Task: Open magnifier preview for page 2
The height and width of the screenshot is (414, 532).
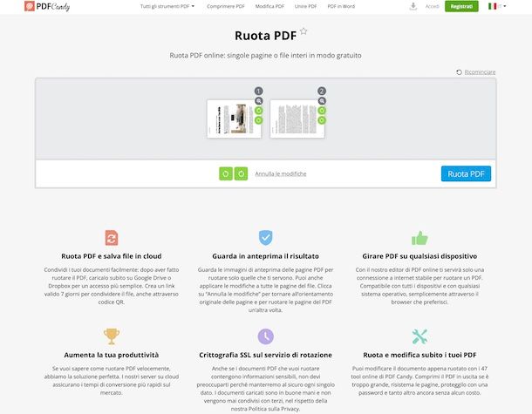Action: point(322,101)
